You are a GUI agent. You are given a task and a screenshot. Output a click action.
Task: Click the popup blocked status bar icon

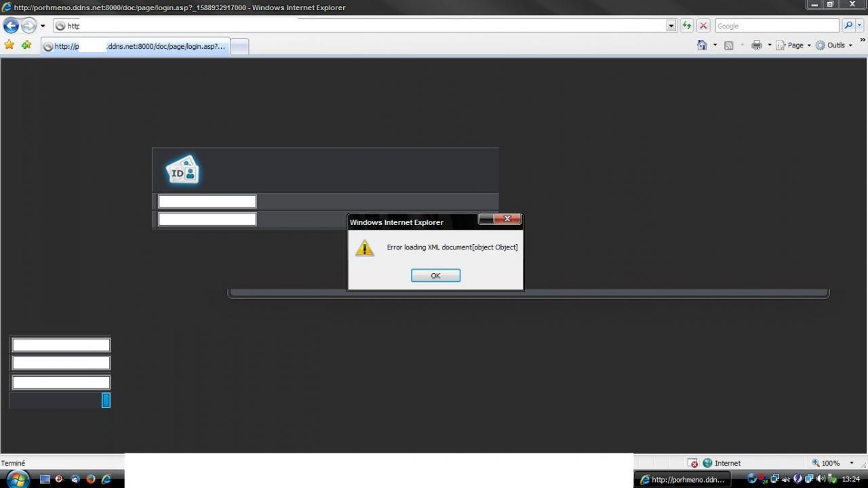(692, 463)
